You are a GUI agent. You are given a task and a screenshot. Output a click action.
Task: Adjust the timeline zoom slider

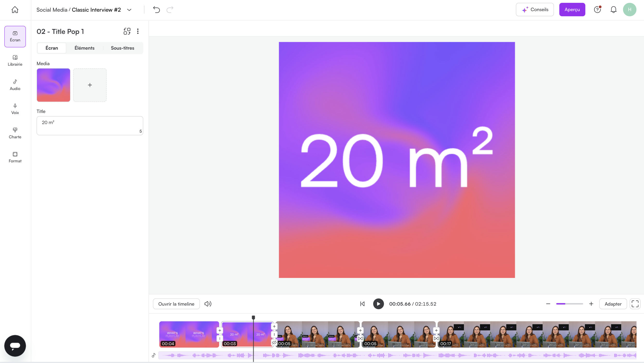click(570, 304)
